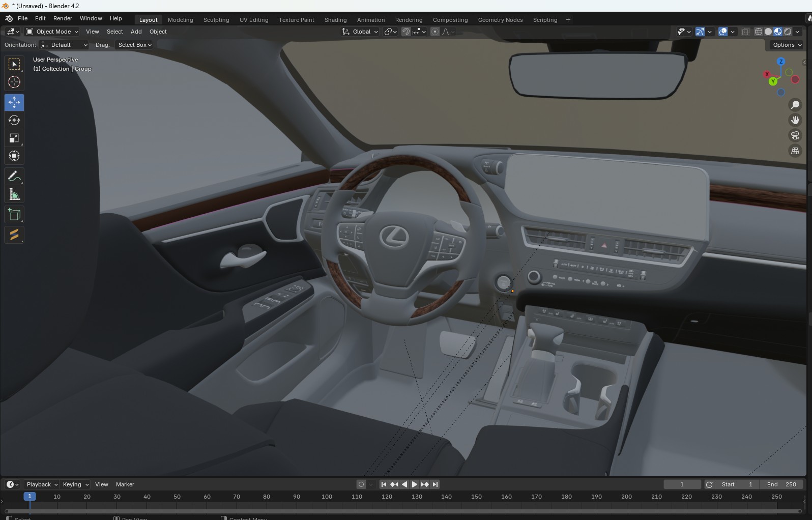Click the current frame number field

point(682,484)
